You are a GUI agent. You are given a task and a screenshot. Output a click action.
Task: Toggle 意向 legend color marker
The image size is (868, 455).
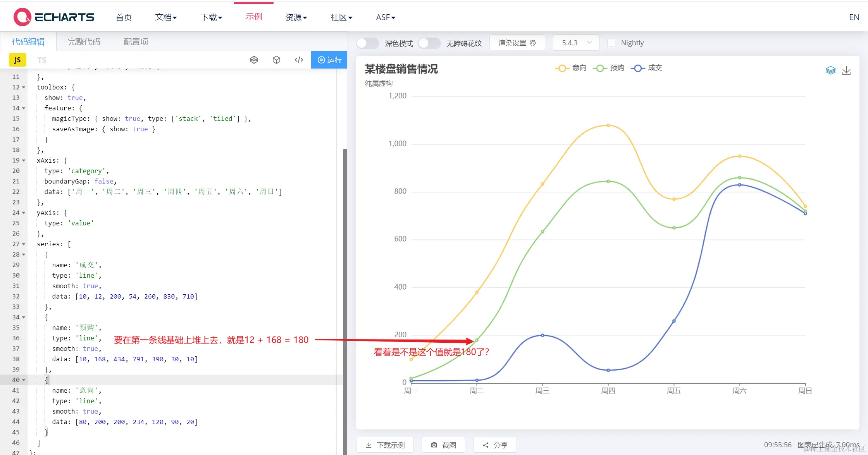tap(562, 68)
